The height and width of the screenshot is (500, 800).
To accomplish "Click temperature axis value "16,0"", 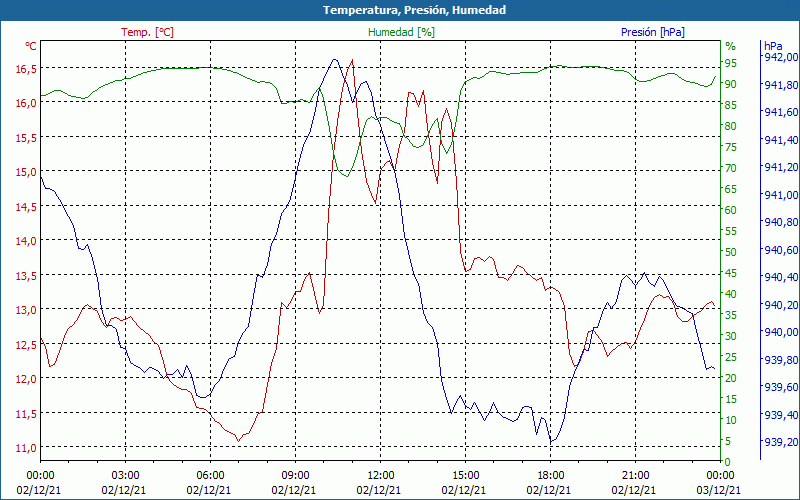I will pos(27,104).
